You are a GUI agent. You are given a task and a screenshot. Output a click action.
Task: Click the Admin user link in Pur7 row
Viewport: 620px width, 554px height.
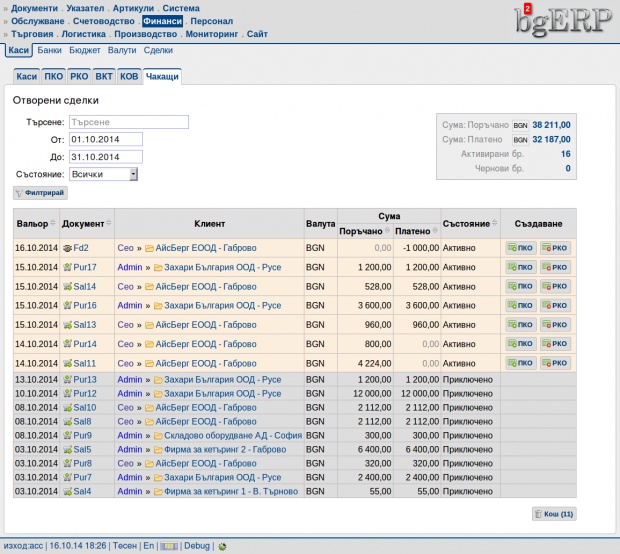pos(130,478)
